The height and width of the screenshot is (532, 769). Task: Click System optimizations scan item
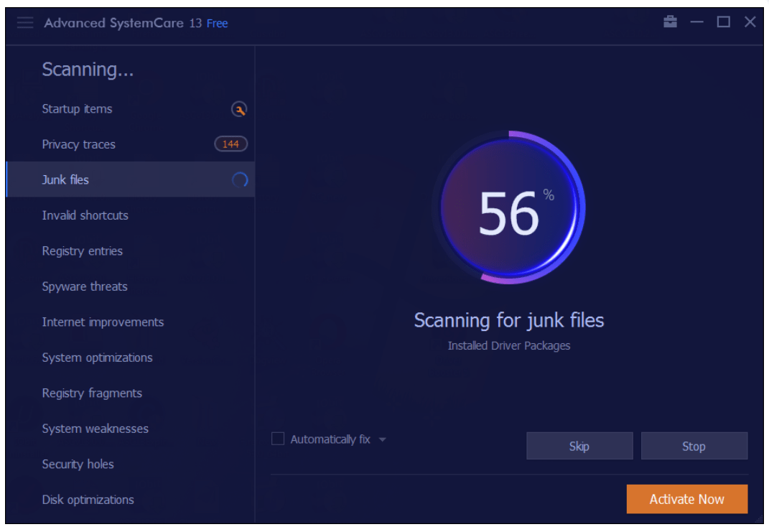(130, 358)
